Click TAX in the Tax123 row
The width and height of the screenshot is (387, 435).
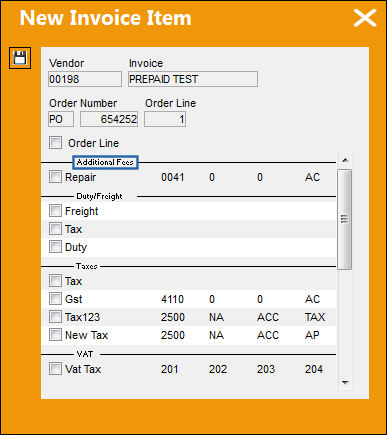point(315,317)
